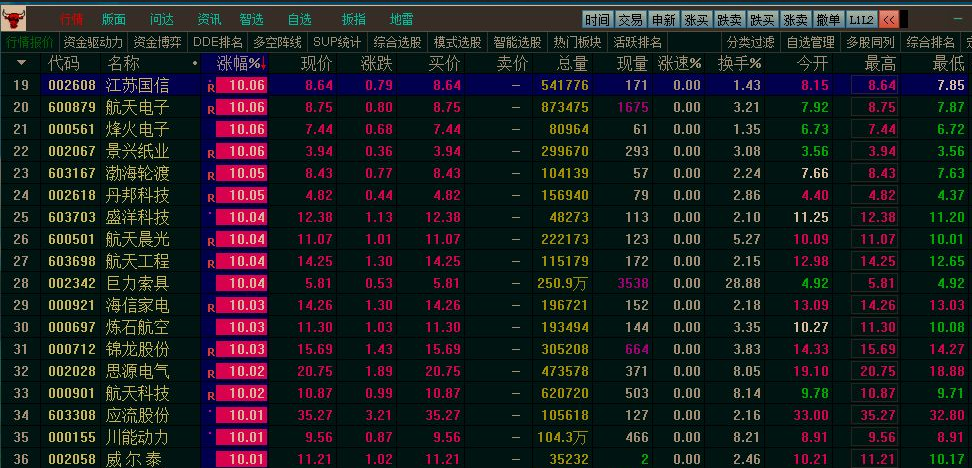Toggle the L1L2 button

[x=862, y=20]
